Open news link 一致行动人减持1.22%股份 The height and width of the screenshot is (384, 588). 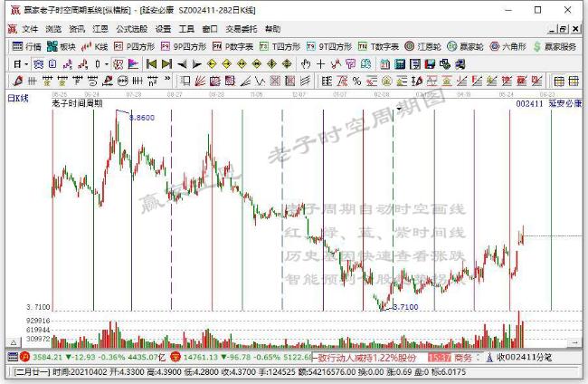click(x=365, y=358)
